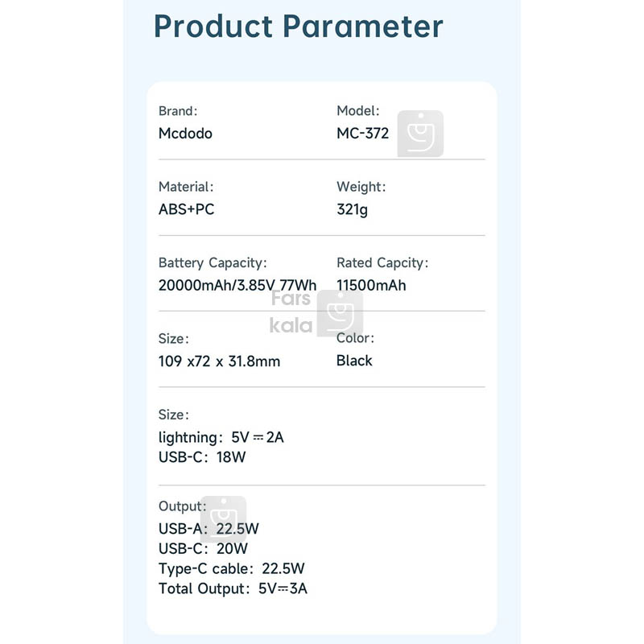Click the 'USB-A: 22.5W' line
This screenshot has height=644, width=644.
(208, 529)
